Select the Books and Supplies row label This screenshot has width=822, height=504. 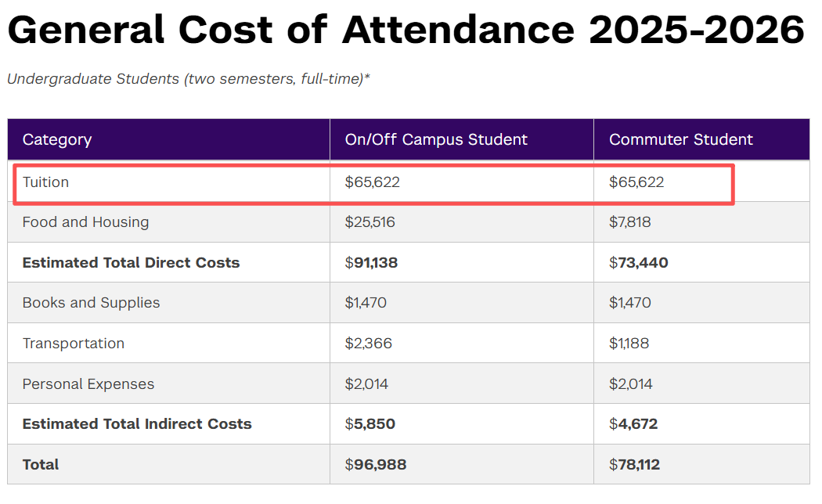91,303
